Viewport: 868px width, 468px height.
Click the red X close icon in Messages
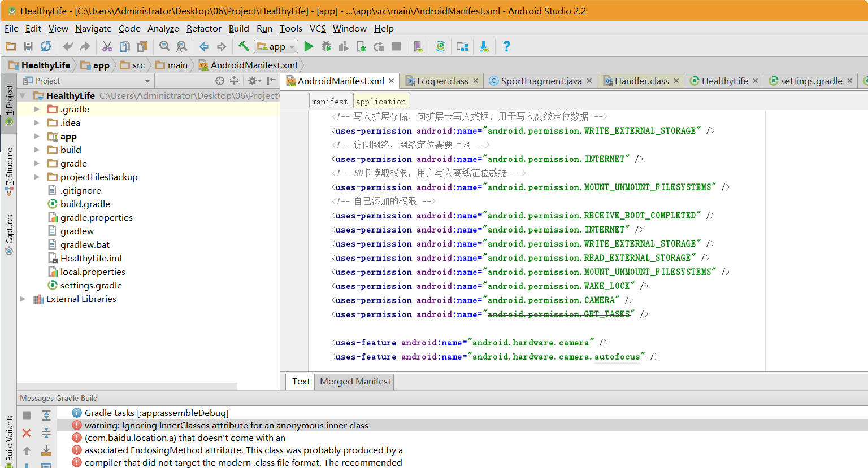27,433
